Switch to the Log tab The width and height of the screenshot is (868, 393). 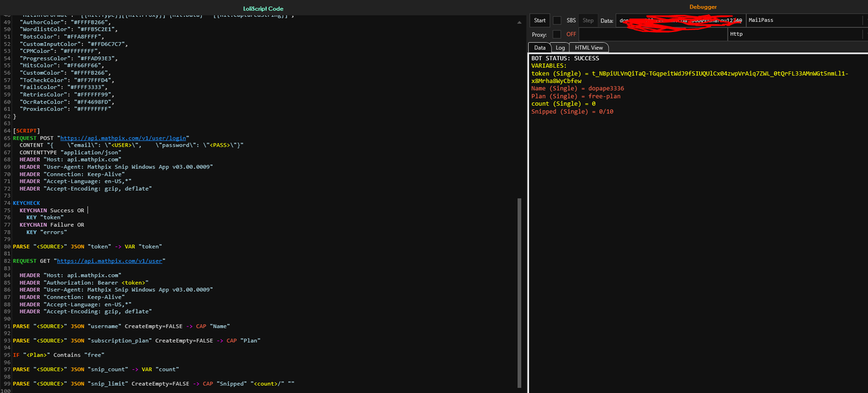tap(560, 48)
